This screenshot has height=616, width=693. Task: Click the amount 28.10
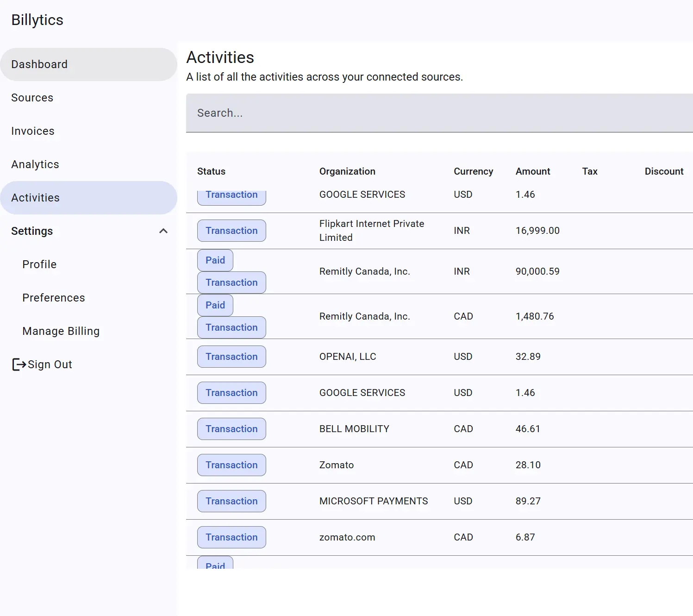[x=528, y=465]
